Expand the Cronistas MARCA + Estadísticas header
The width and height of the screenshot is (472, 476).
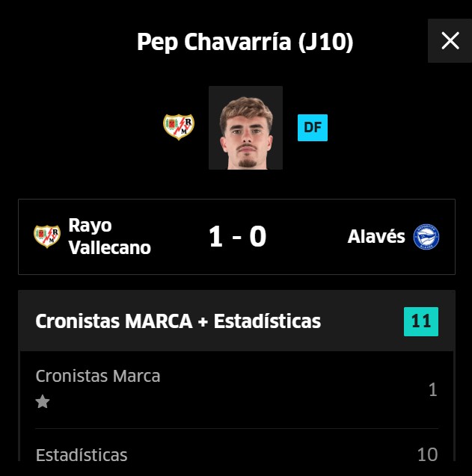[x=178, y=321]
